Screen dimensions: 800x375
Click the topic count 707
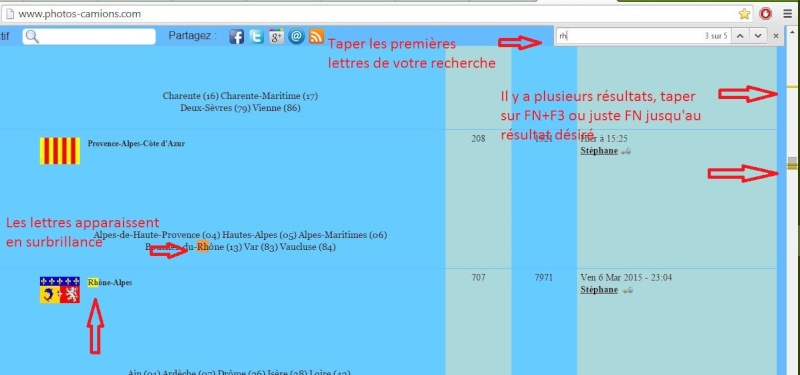[479, 278]
